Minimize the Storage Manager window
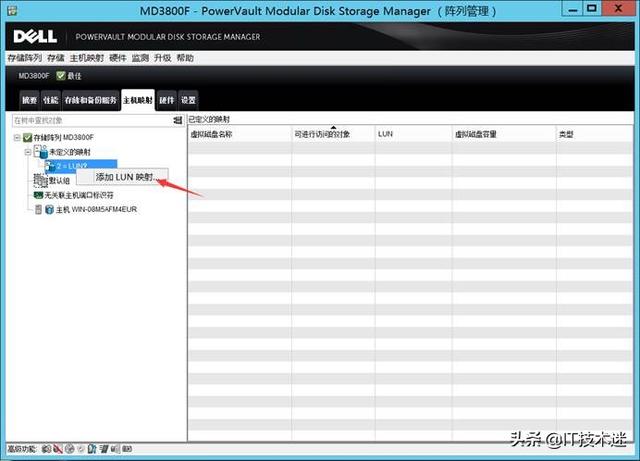Image resolution: width=640 pixels, height=461 pixels. (573, 9)
